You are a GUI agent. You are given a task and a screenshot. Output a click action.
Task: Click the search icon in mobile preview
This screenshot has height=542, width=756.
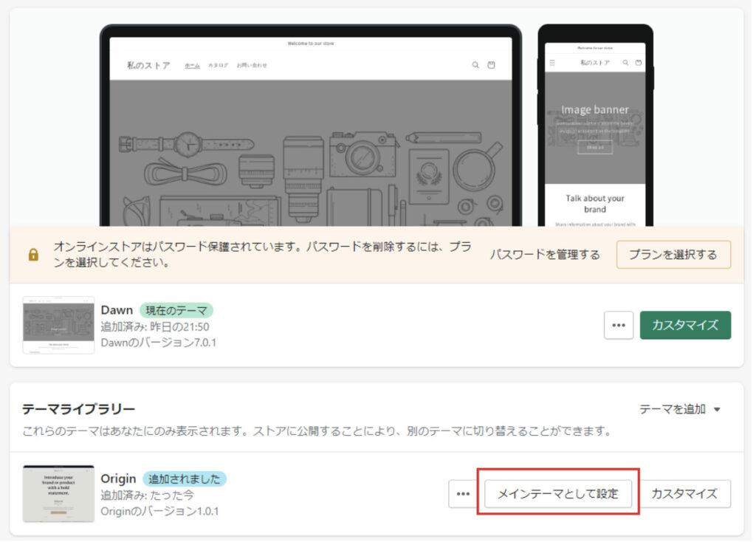coord(625,63)
